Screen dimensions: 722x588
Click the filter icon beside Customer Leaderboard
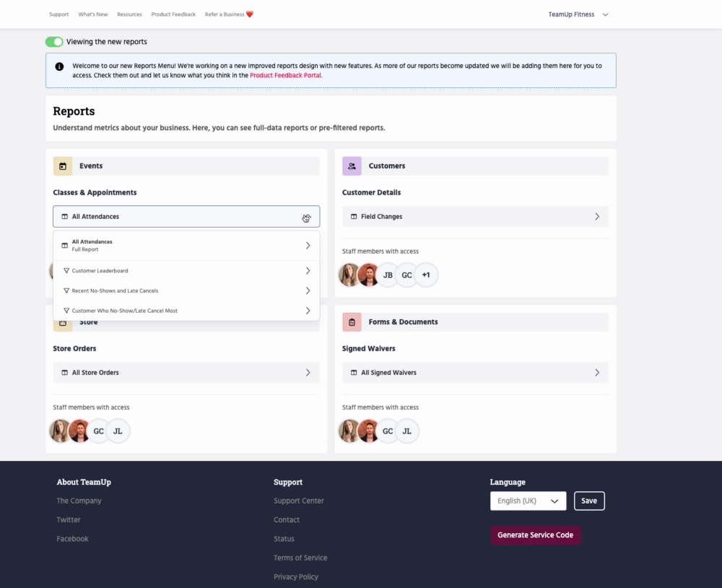pyautogui.click(x=66, y=271)
